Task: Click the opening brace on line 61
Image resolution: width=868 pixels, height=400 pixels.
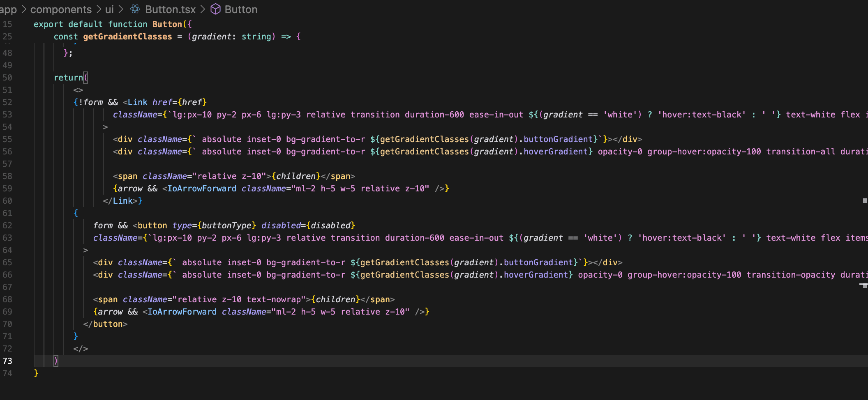Action: [76, 213]
